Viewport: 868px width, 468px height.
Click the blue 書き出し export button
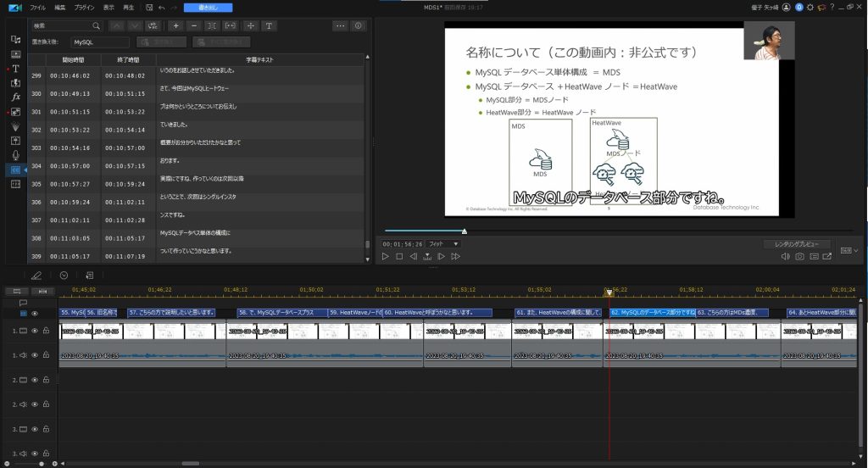pyautogui.click(x=209, y=8)
